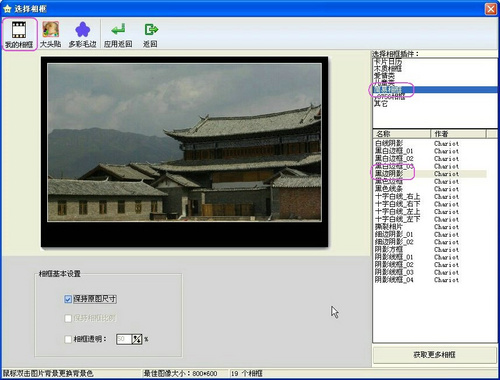Select frame 撕裂相片

389,227
